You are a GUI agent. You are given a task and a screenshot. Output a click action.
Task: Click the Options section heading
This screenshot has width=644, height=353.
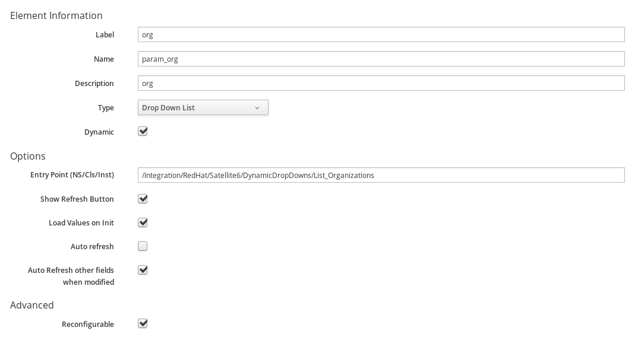[x=28, y=156]
